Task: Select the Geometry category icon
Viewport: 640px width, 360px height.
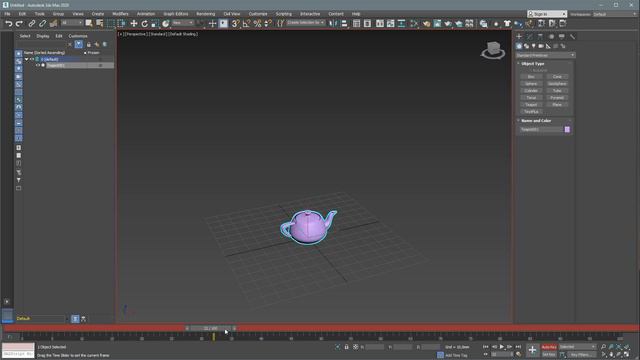Action: [x=519, y=46]
